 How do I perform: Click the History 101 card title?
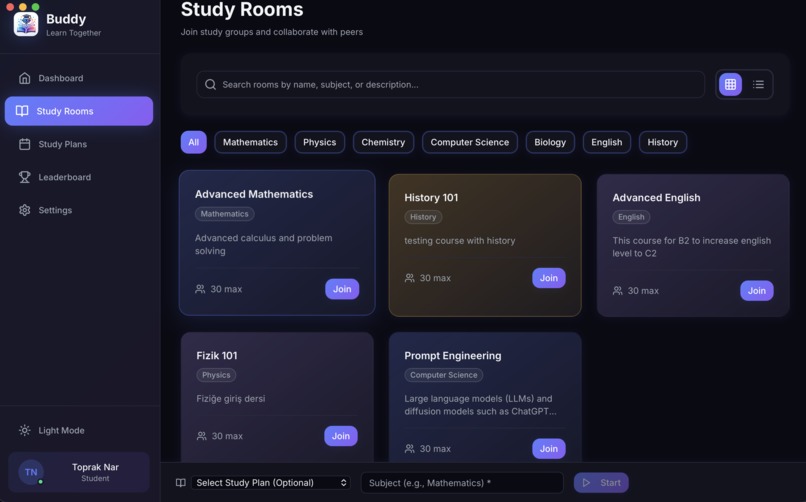pyautogui.click(x=431, y=198)
